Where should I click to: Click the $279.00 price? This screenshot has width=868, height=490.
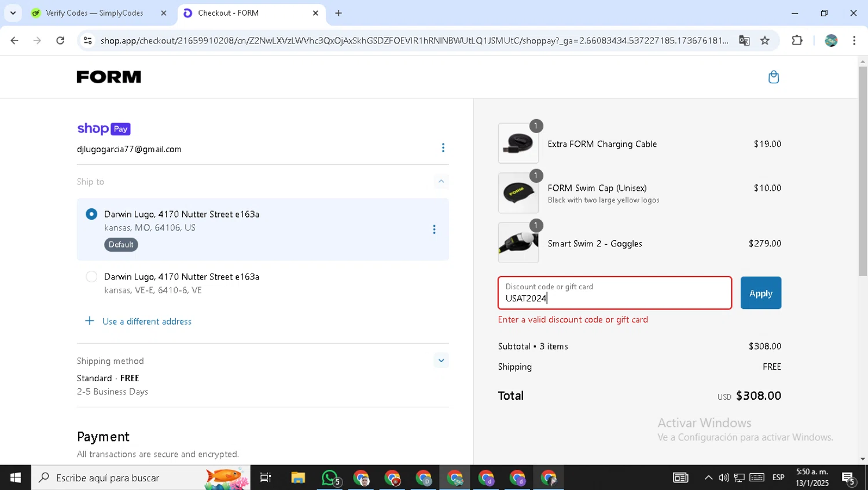(x=764, y=244)
